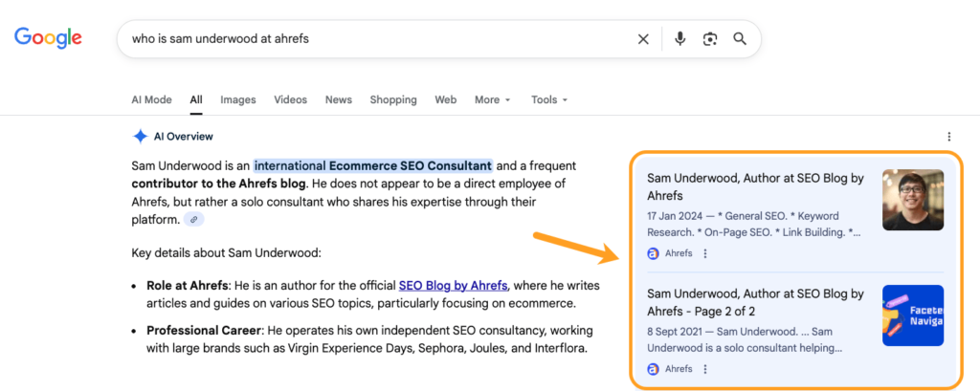
Task: Open 'Page 2 of 2' source card title
Action: (x=756, y=302)
